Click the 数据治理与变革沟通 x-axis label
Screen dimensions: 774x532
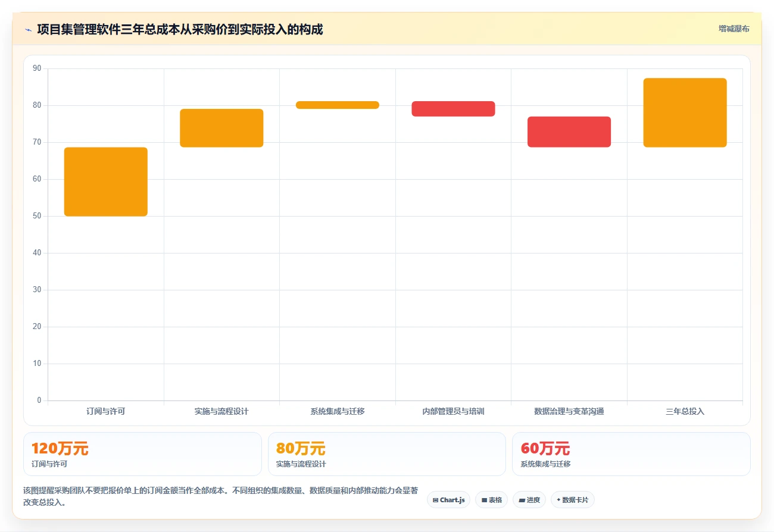569,411
